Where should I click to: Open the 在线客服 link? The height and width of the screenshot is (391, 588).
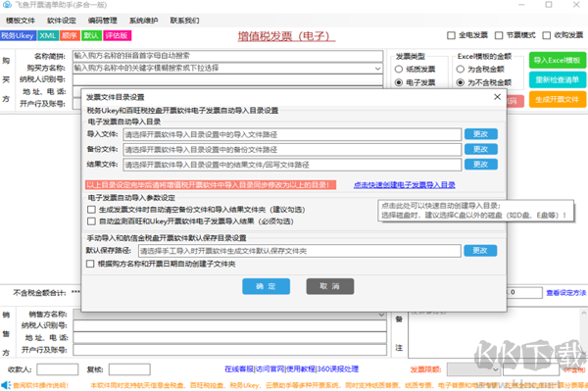pos(239,369)
